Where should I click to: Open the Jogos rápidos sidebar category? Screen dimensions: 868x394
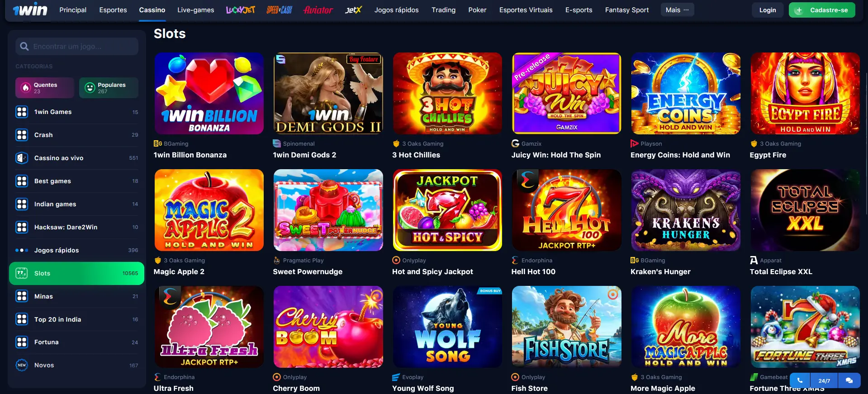76,250
